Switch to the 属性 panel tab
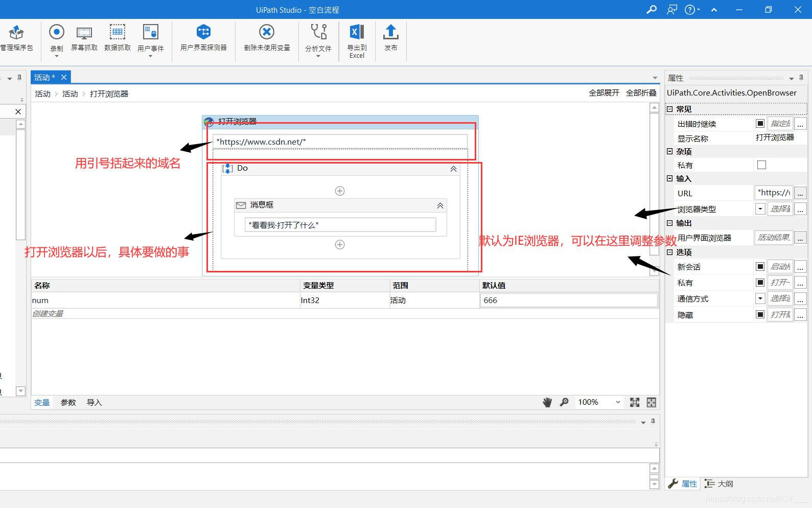812x508 pixels. click(683, 483)
